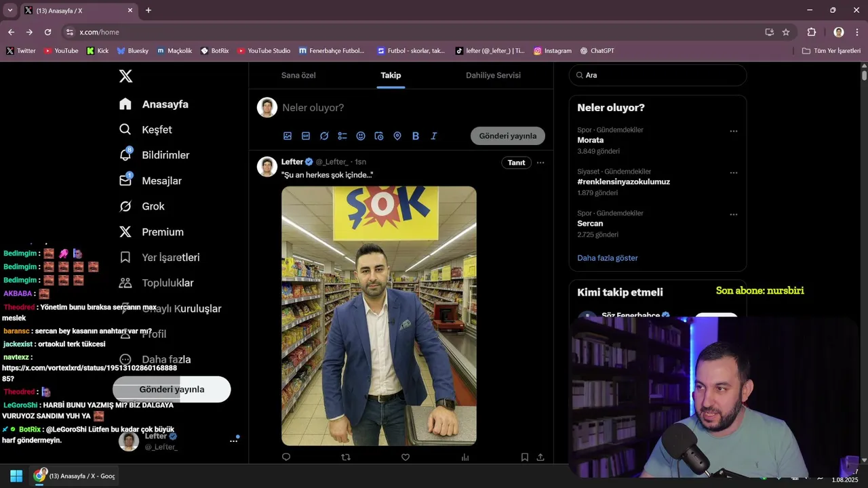
Task: Open emoji picker in composer
Action: point(361,136)
